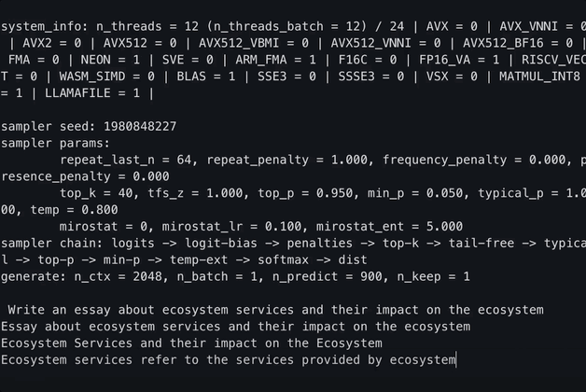Click the 'temp = 0.800' setting
The height and width of the screenshot is (392, 586).
(74, 210)
